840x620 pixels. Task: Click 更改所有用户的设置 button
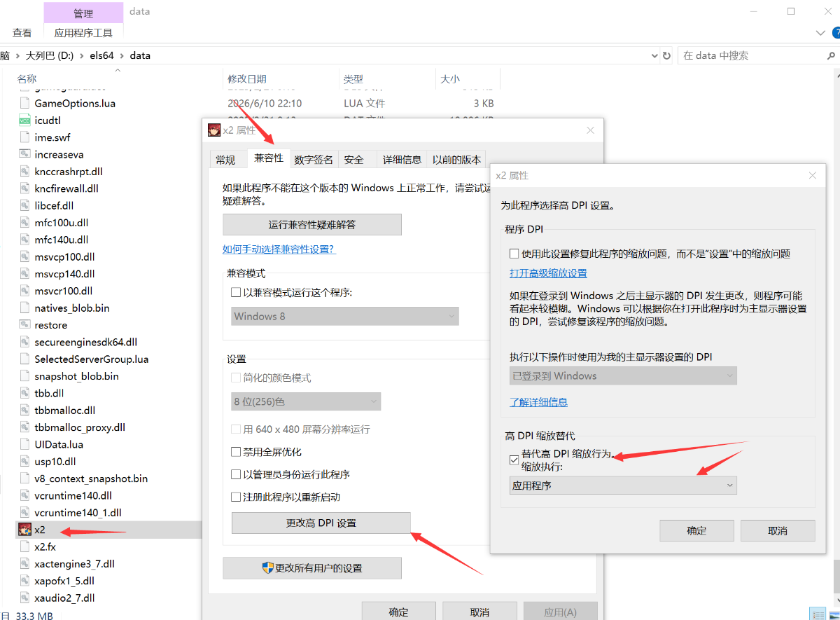[312, 568]
